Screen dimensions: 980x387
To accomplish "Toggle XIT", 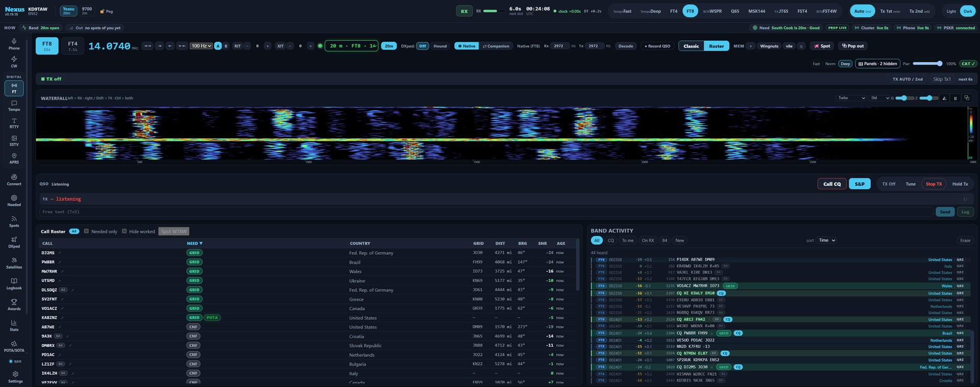I will (x=280, y=46).
